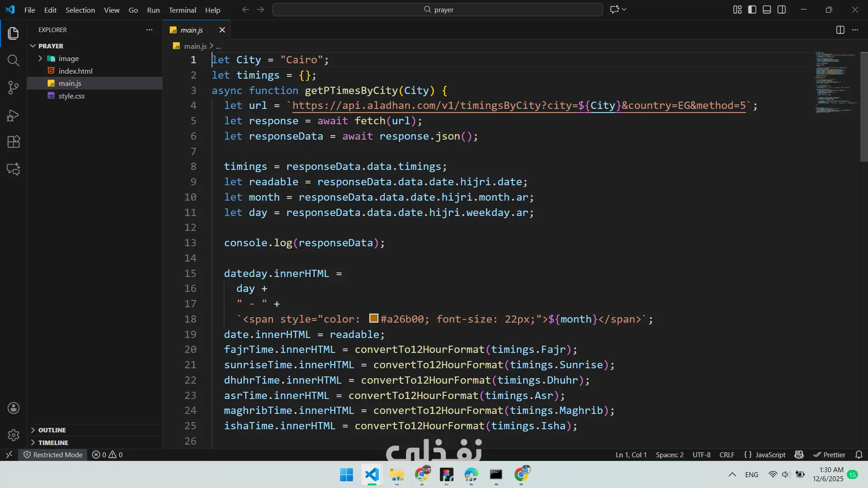
Task: Click Restricted Mode in status bar
Action: (x=53, y=455)
